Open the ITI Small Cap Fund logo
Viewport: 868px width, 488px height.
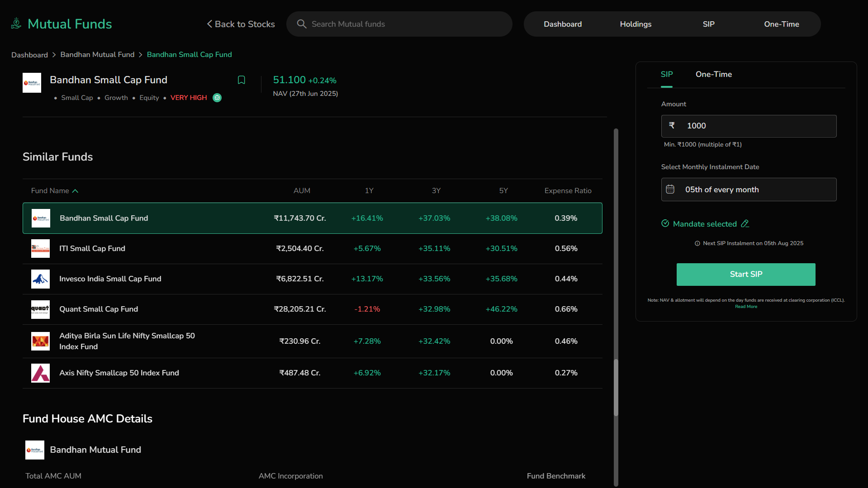tap(40, 249)
